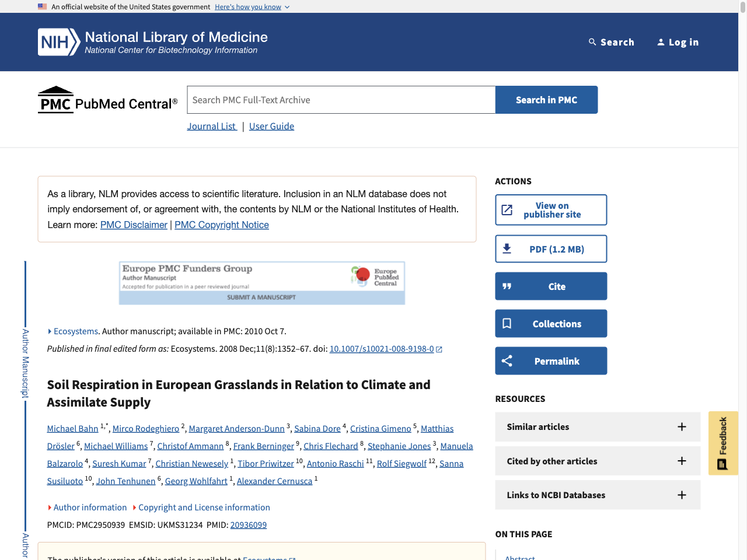
Task: Click the Feedback tab icon at right edge
Action: pyautogui.click(x=722, y=464)
